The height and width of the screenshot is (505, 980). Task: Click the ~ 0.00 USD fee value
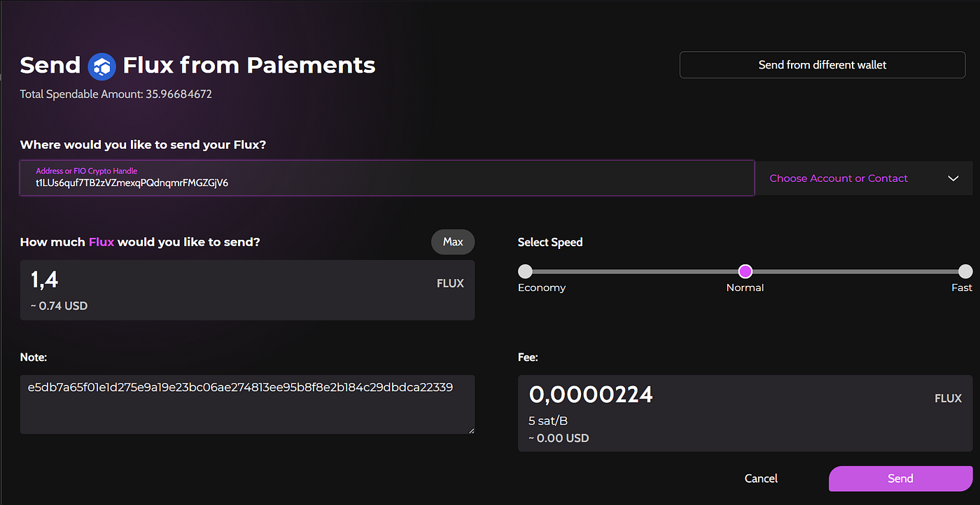click(x=559, y=439)
